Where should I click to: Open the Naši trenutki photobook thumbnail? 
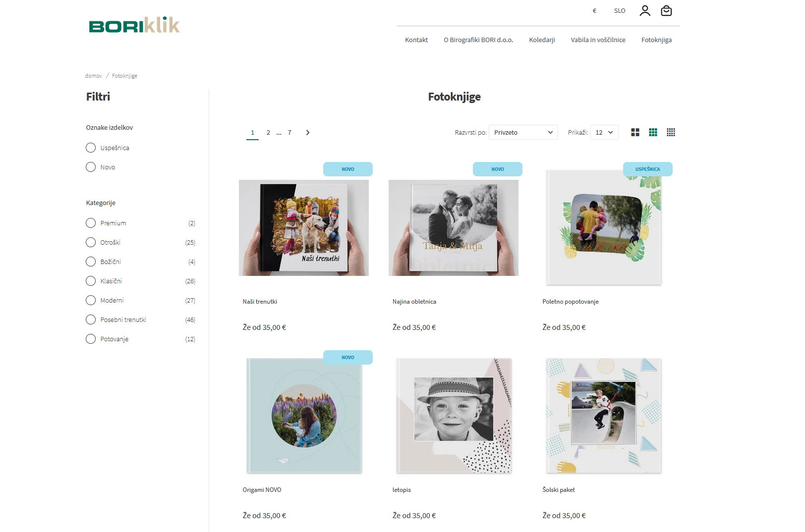[x=304, y=228]
